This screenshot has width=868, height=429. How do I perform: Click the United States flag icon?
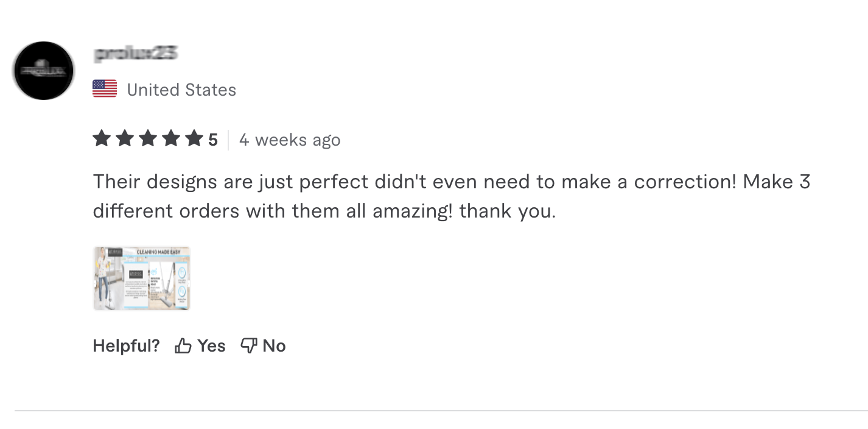pos(105,89)
